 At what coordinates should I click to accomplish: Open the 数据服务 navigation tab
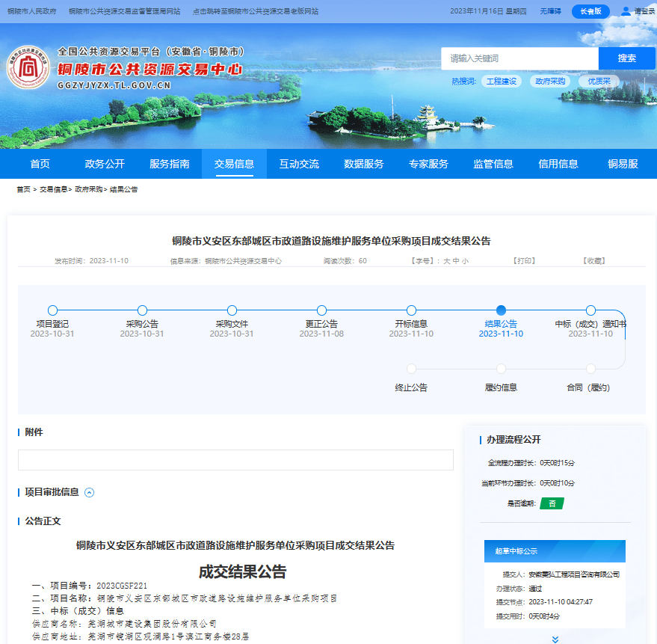(x=364, y=164)
